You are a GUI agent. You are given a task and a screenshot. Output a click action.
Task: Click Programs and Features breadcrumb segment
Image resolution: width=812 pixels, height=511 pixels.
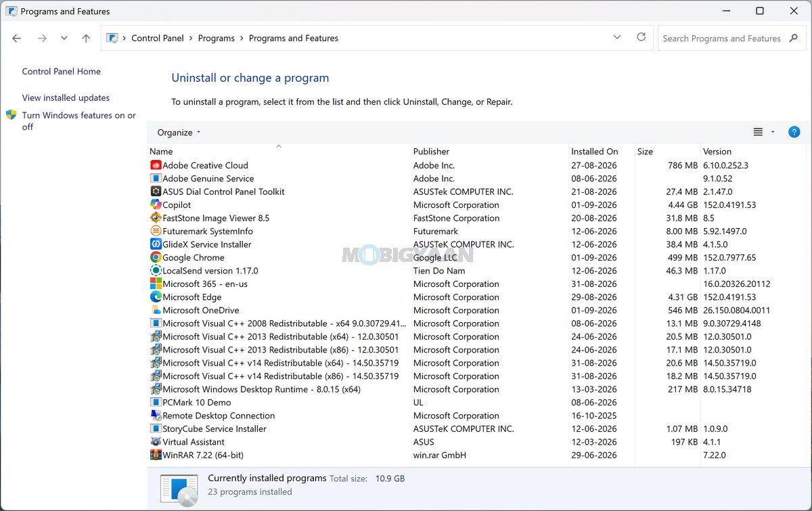click(294, 39)
